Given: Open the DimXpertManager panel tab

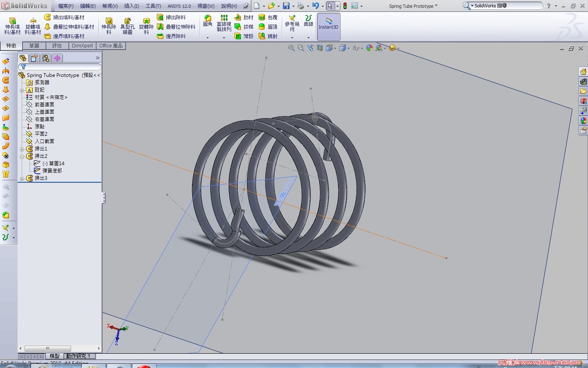Looking at the screenshot, I should pos(57,58).
